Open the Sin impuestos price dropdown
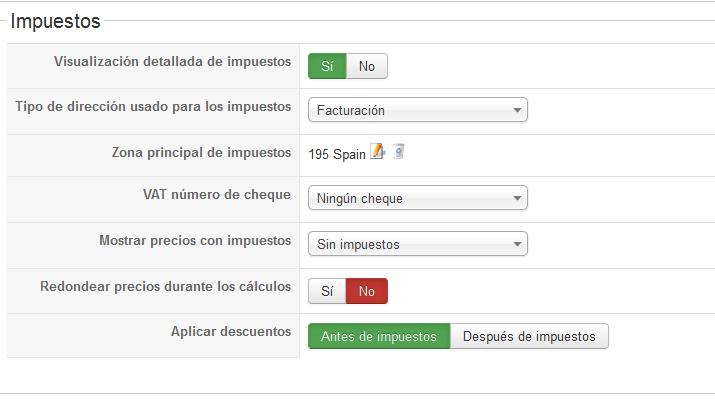The height and width of the screenshot is (402, 715). tap(417, 244)
